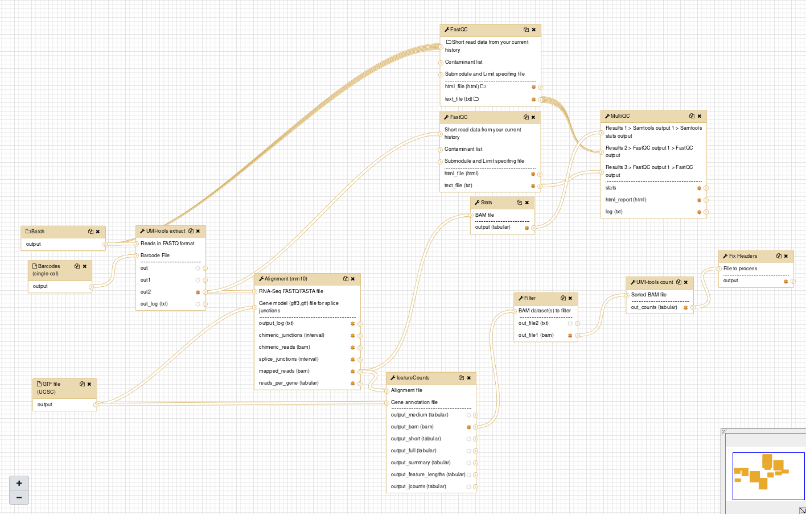Remove the UMI-tools extract node
This screenshot has height=532, width=806.
(198, 231)
